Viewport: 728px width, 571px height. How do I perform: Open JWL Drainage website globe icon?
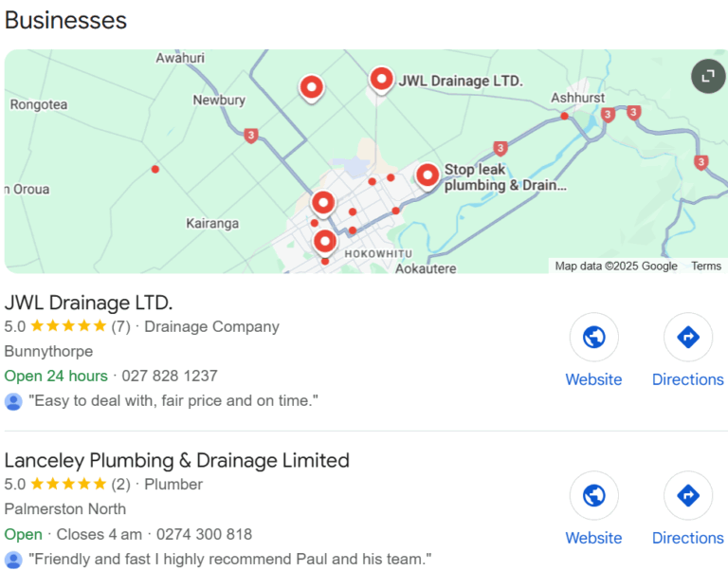click(593, 338)
